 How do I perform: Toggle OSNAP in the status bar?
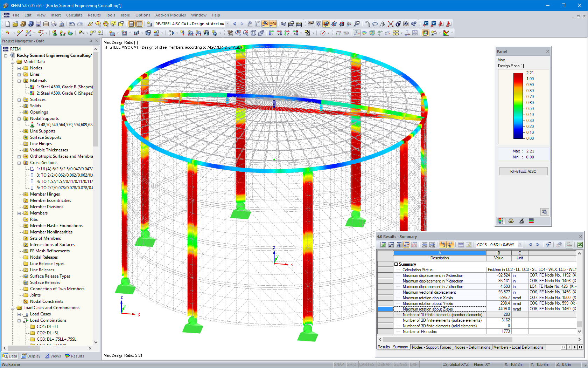tap(384, 364)
